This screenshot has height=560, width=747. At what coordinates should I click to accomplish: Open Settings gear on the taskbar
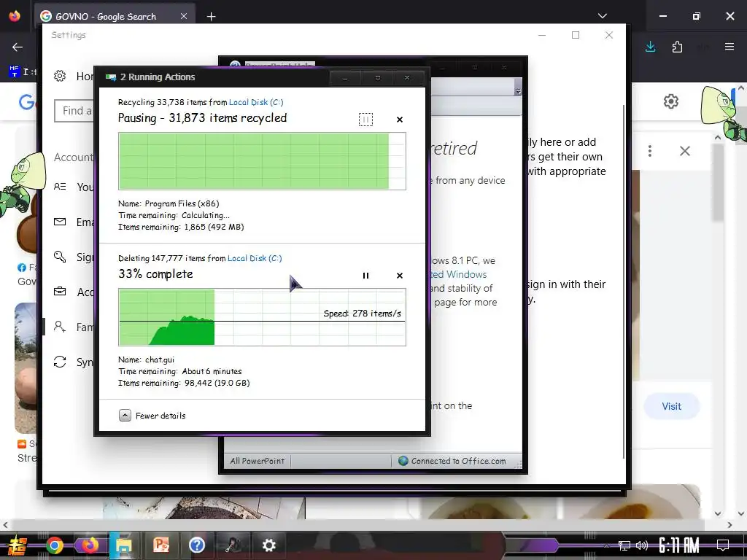point(268,545)
